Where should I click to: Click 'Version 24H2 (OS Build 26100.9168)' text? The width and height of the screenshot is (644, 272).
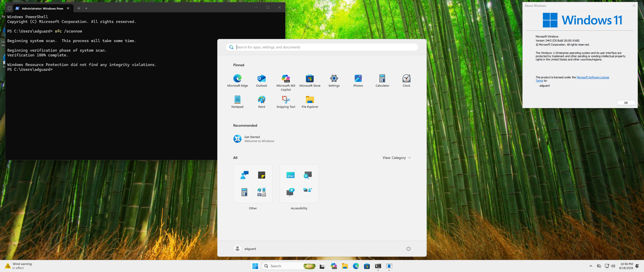(557, 41)
